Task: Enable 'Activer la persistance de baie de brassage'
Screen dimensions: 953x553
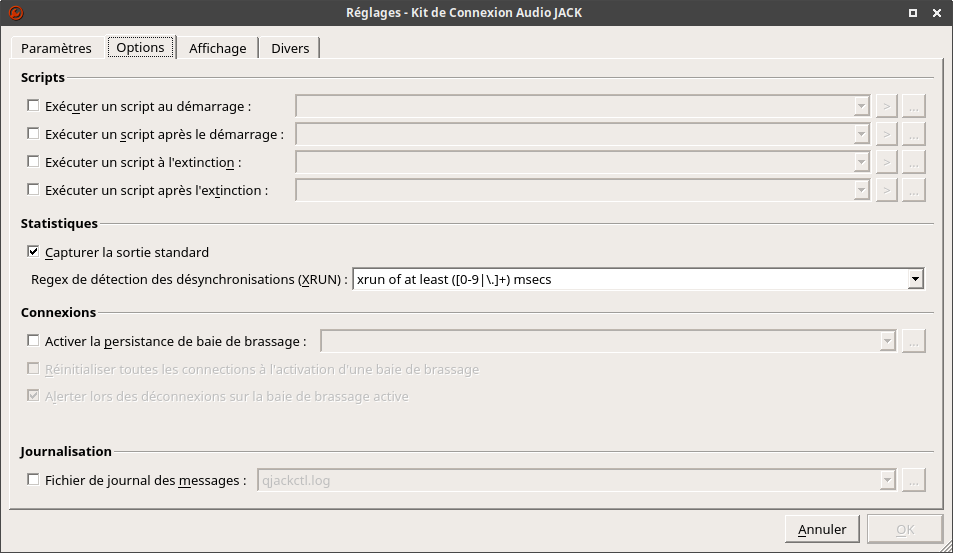Action: click(x=33, y=341)
